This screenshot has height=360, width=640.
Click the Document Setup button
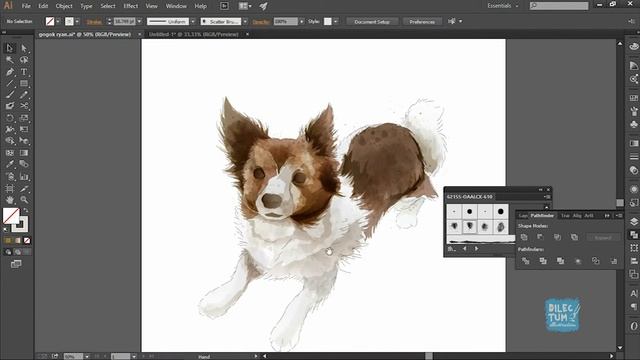click(372, 22)
